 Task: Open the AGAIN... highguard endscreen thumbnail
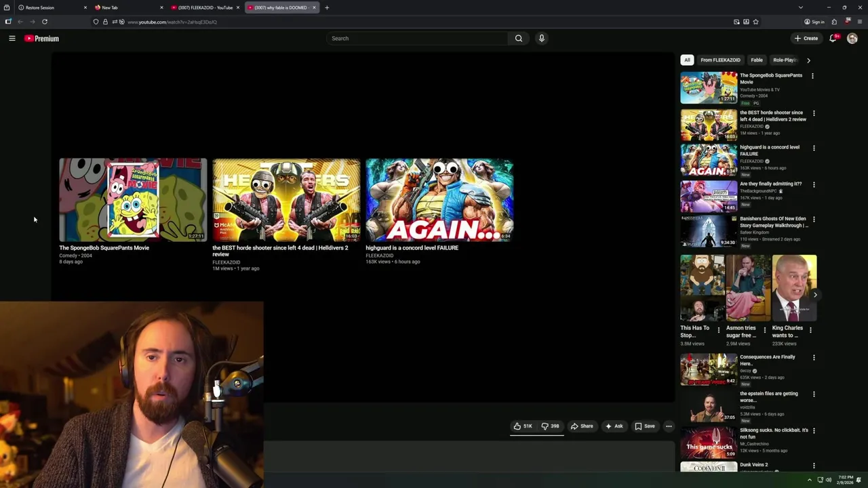click(439, 200)
